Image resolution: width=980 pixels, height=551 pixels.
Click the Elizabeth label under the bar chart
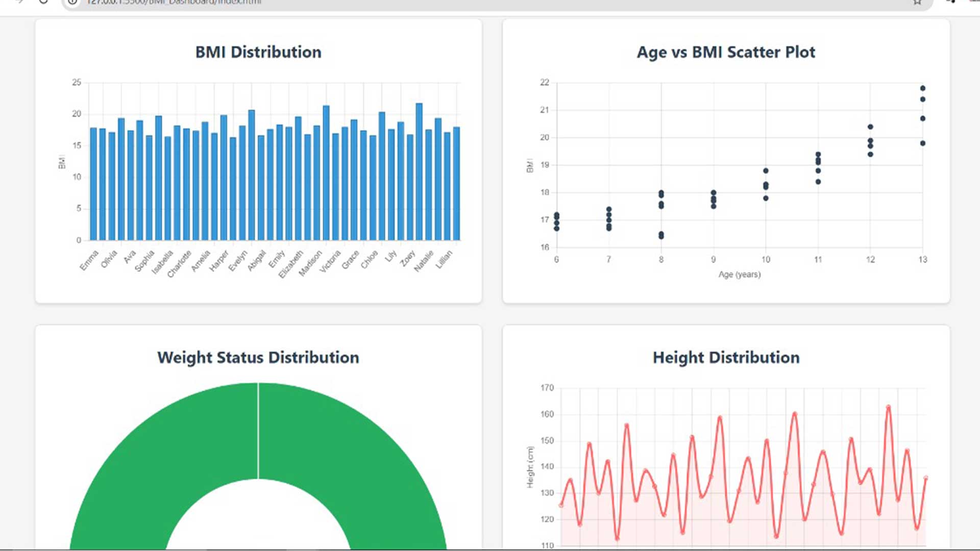(x=291, y=264)
